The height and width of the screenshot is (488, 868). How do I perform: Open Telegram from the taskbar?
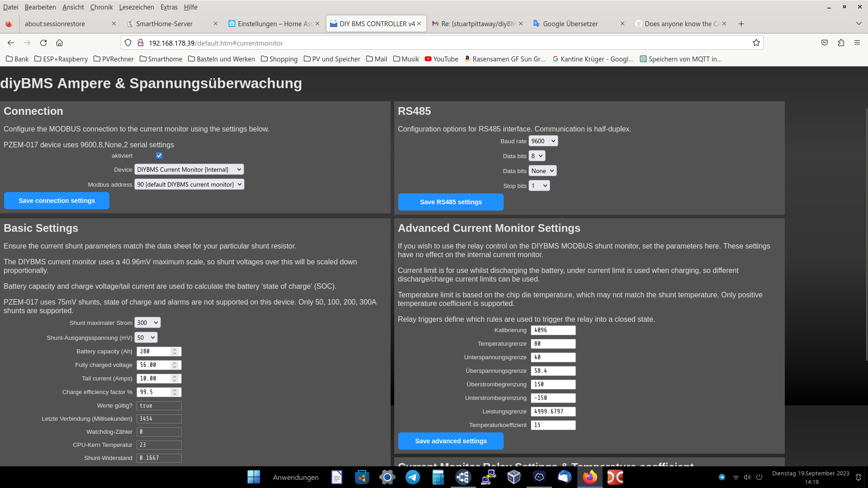pyautogui.click(x=413, y=477)
